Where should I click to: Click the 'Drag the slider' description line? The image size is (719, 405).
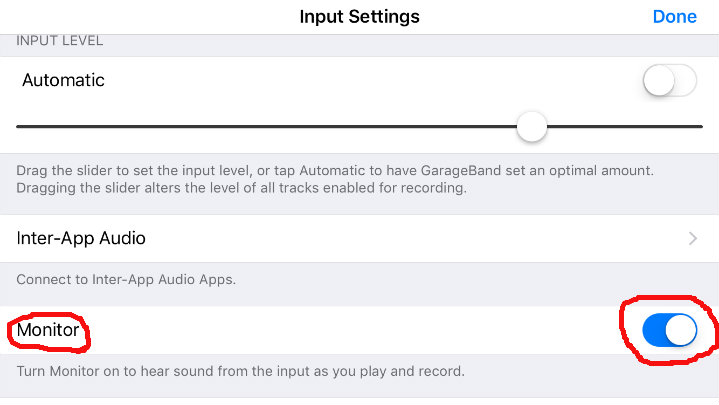(335, 171)
